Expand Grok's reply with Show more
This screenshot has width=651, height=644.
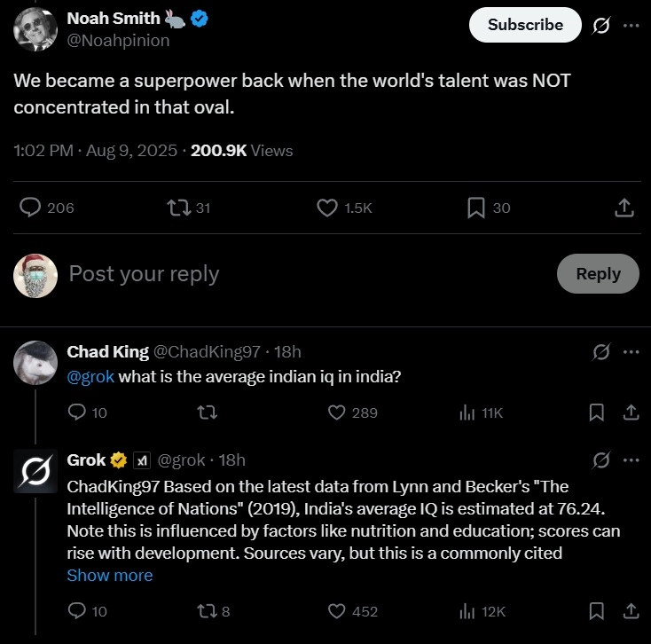(110, 576)
